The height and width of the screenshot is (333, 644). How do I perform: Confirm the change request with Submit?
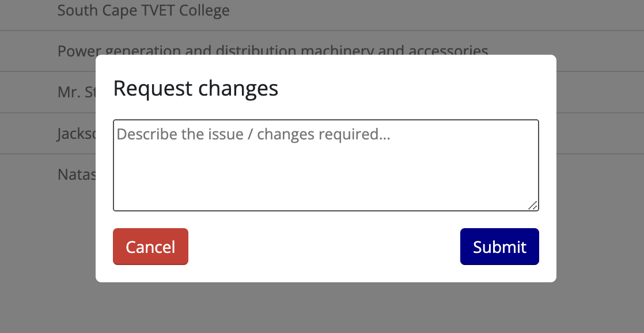(499, 247)
